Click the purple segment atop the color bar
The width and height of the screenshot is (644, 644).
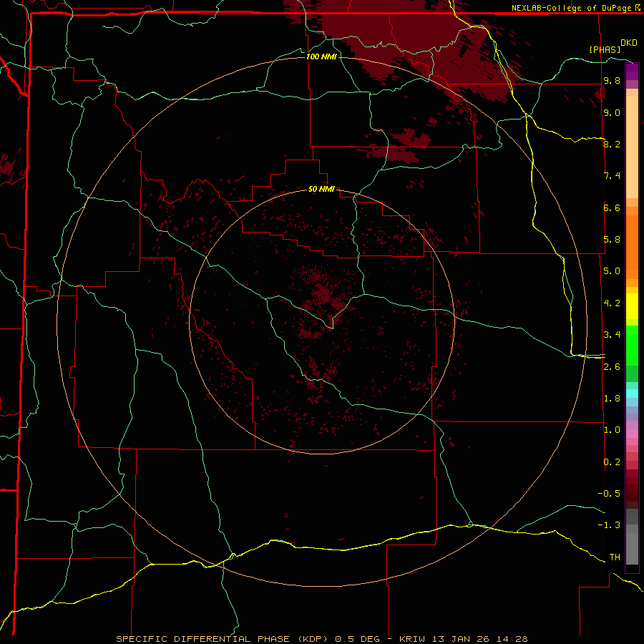coord(632,72)
